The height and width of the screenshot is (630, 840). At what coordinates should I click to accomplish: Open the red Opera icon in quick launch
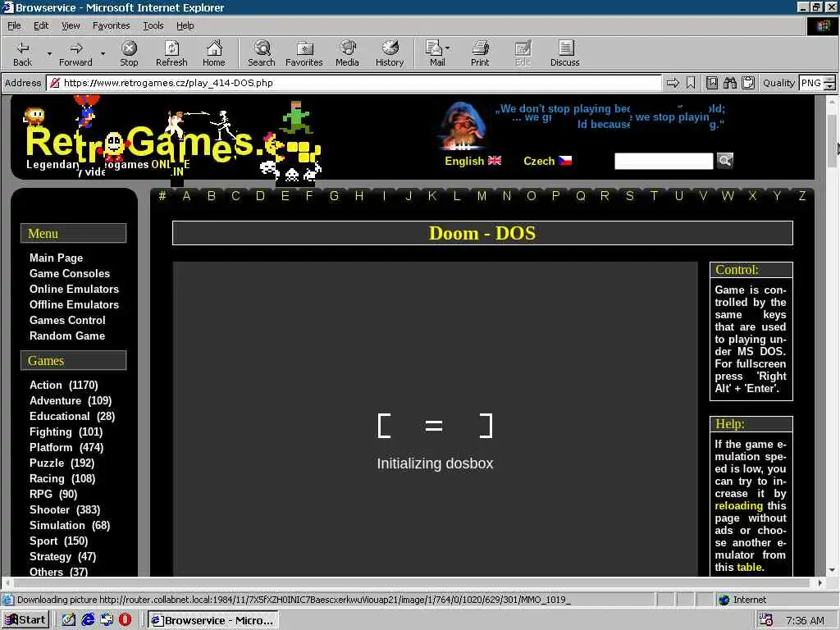125,619
